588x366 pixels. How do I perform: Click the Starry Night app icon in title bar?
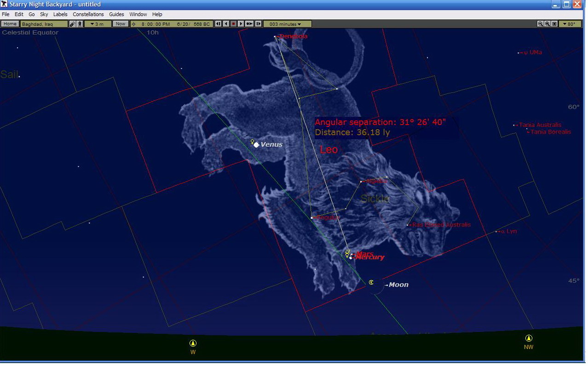click(x=5, y=4)
